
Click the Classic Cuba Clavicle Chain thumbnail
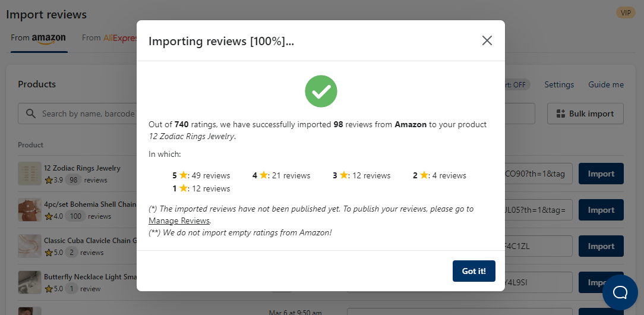[x=30, y=246]
